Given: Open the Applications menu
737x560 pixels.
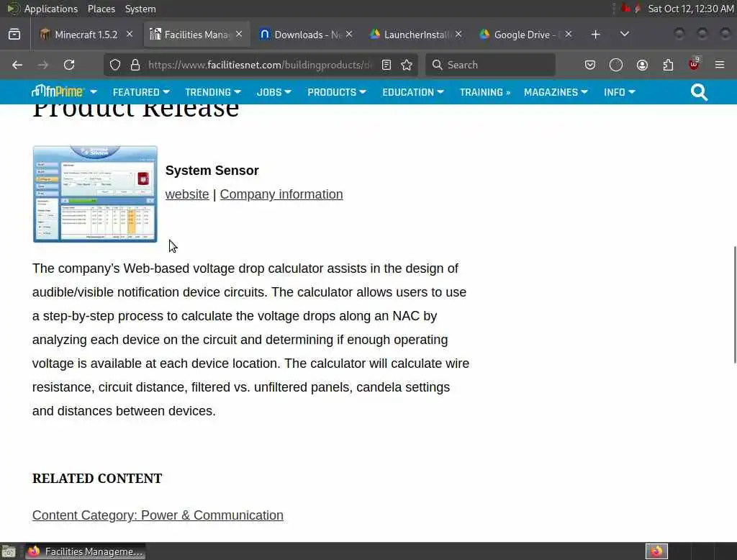Looking at the screenshot, I should click(51, 9).
